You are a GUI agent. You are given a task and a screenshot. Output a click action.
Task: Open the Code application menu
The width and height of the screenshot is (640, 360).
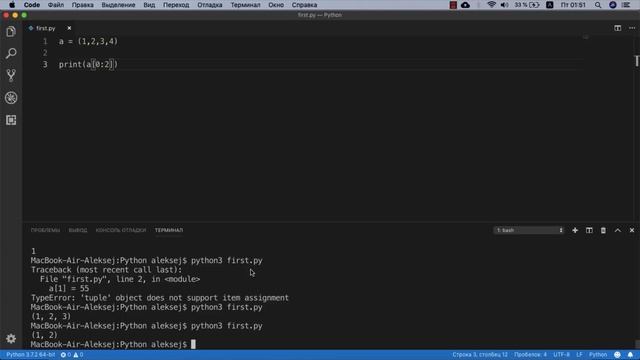coord(31,5)
